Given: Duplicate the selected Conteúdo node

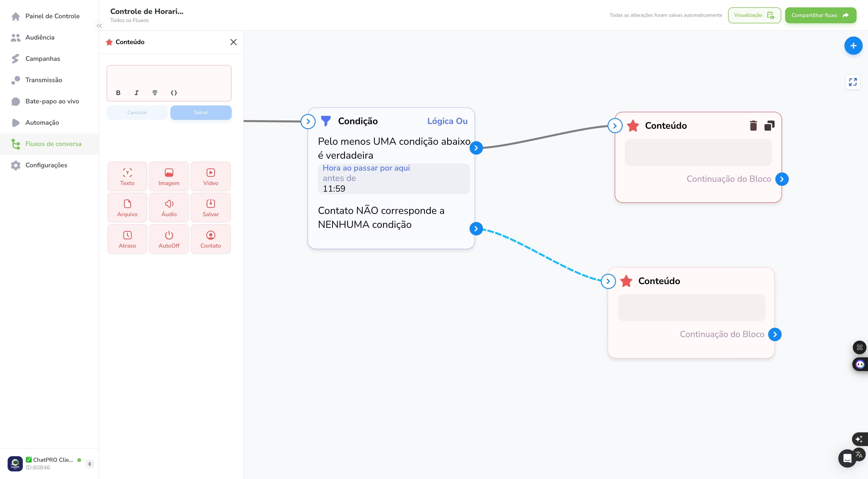Looking at the screenshot, I should [x=769, y=126].
